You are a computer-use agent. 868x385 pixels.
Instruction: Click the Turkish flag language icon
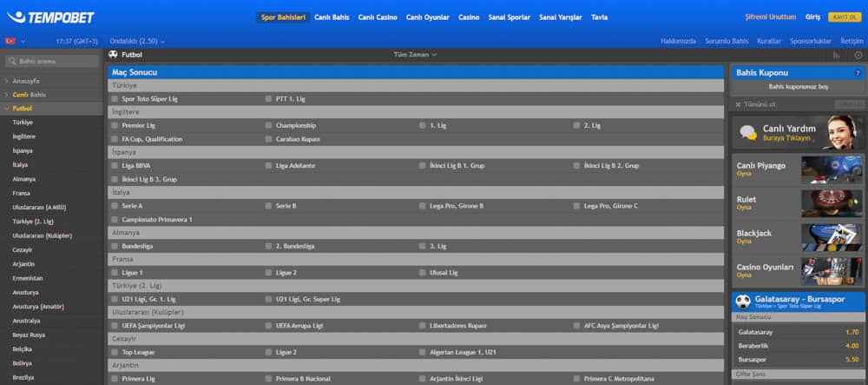(10, 41)
